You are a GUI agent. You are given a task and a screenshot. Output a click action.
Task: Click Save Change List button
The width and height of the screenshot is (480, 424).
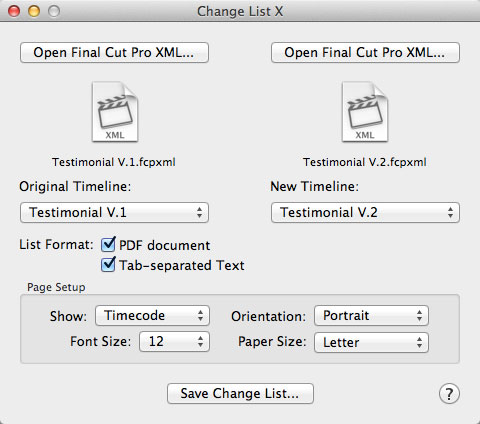240,393
